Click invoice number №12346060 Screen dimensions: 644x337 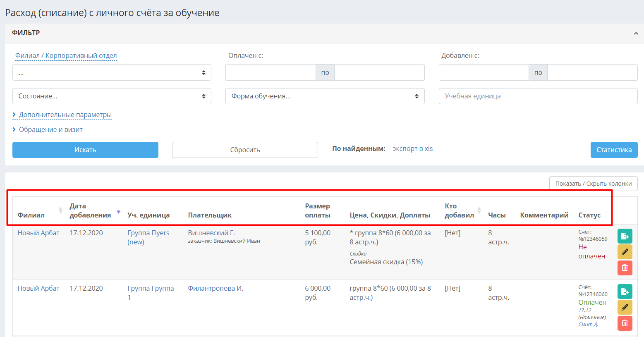click(593, 294)
